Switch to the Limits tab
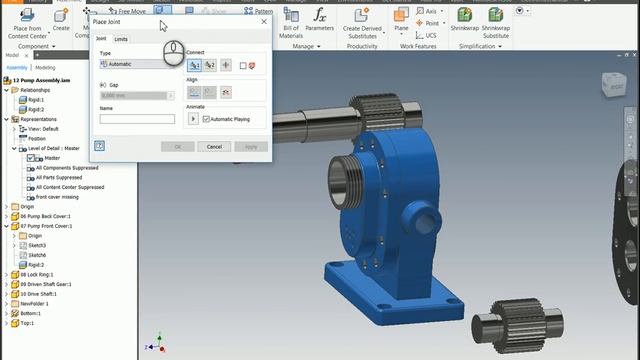Screen dimensions: 640x360 click(121, 39)
